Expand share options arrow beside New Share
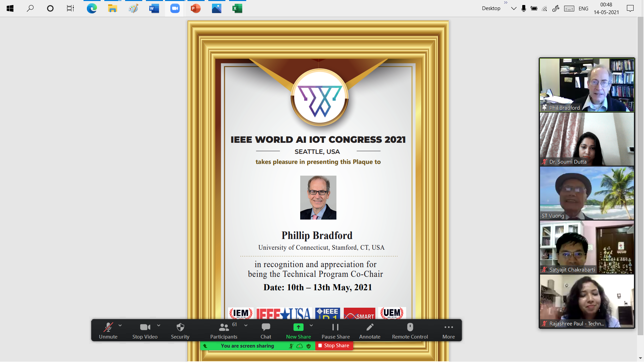This screenshot has width=644, height=362. [x=311, y=325]
